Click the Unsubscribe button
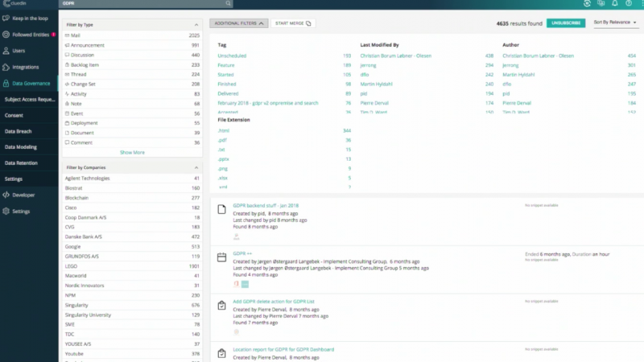Image resolution: width=644 pixels, height=362 pixels. coord(566,23)
